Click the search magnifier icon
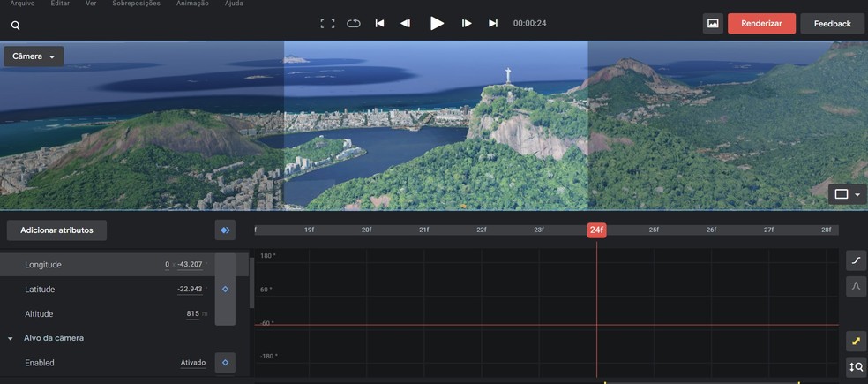This screenshot has height=384, width=868. pyautogui.click(x=16, y=26)
